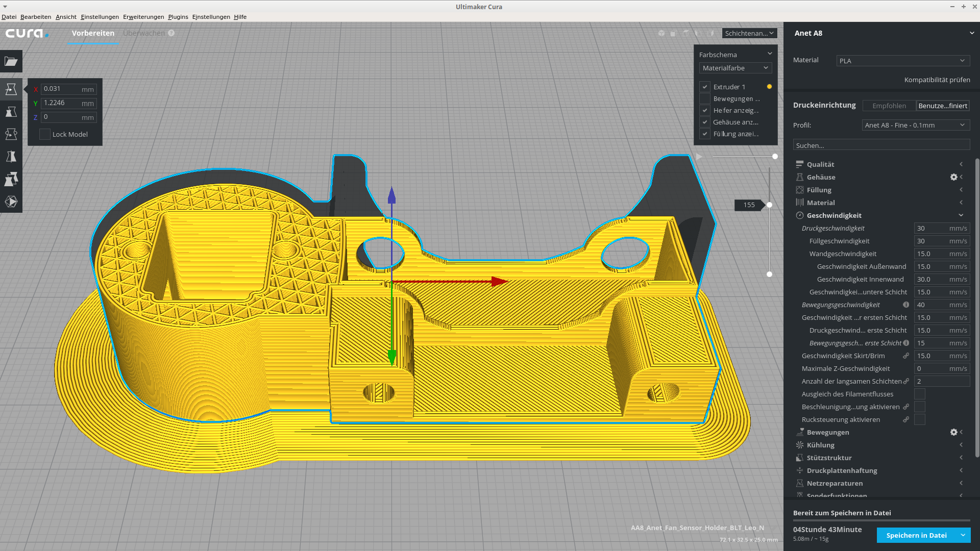Click the layer slider handle at 155
The image size is (980, 551).
point(769,205)
